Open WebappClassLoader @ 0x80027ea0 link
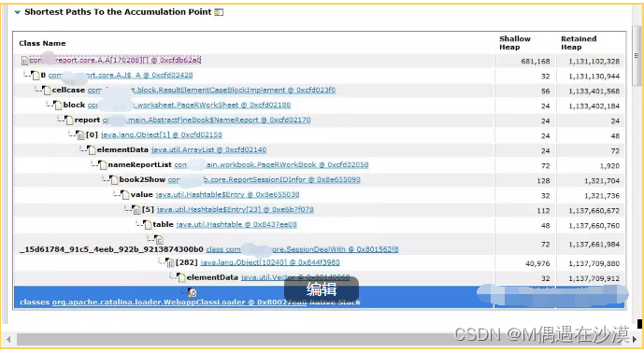The height and width of the screenshot is (352, 644). [x=179, y=303]
